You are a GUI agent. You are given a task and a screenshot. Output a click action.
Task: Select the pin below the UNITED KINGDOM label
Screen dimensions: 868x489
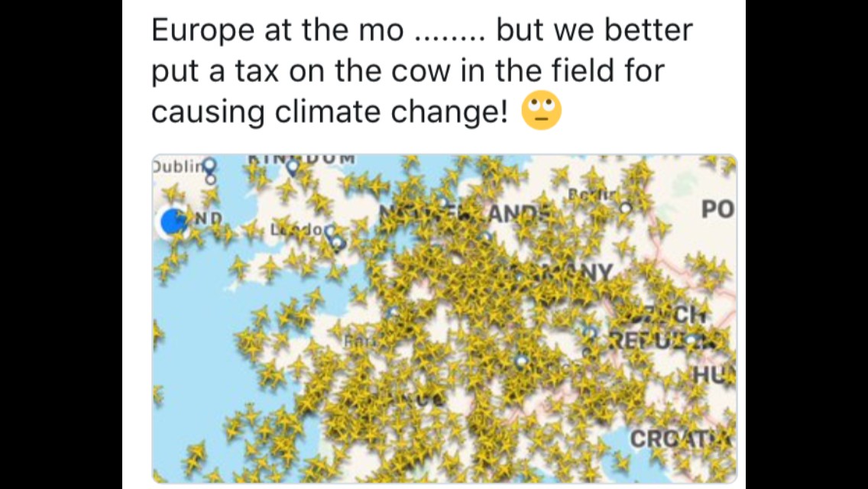[x=293, y=168]
